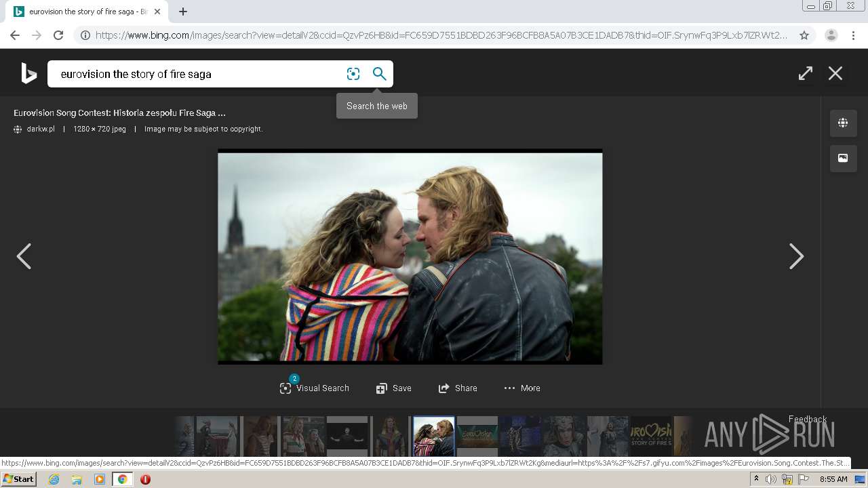Screen dimensions: 868x488
Task: Open File Explorer from taskbar
Action: 77,479
